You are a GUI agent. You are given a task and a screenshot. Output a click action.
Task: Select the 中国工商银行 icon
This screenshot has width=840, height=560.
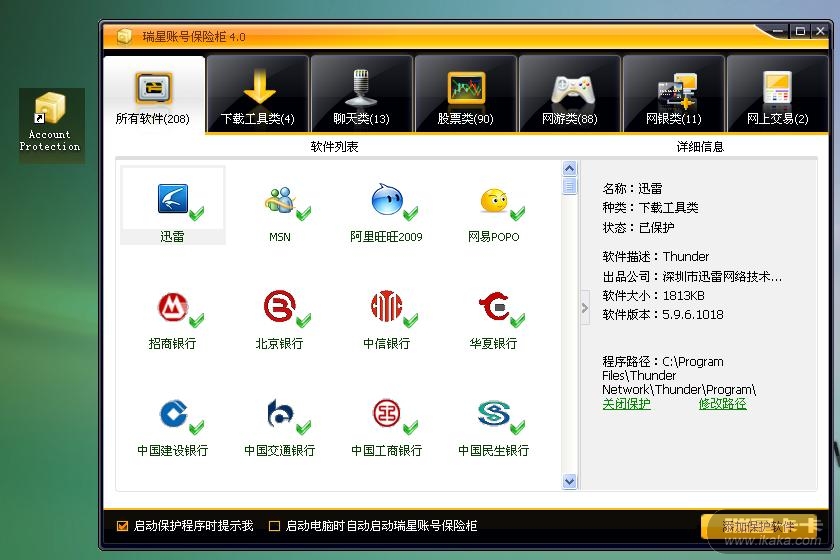pos(387,414)
